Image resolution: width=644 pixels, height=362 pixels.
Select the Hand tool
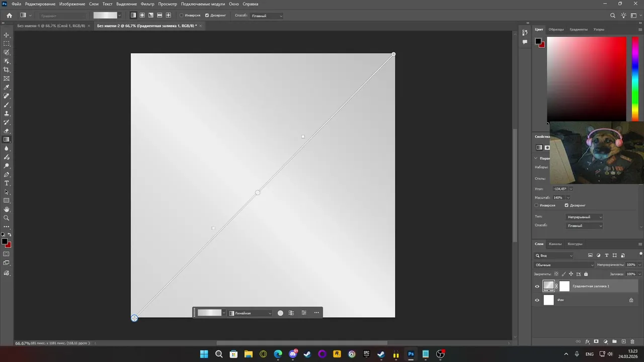coord(7,209)
